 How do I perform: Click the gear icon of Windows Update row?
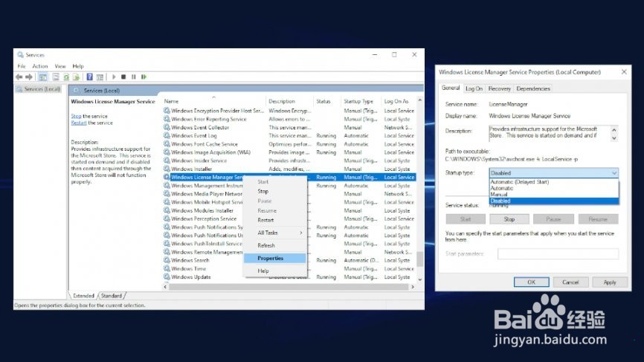(167, 277)
